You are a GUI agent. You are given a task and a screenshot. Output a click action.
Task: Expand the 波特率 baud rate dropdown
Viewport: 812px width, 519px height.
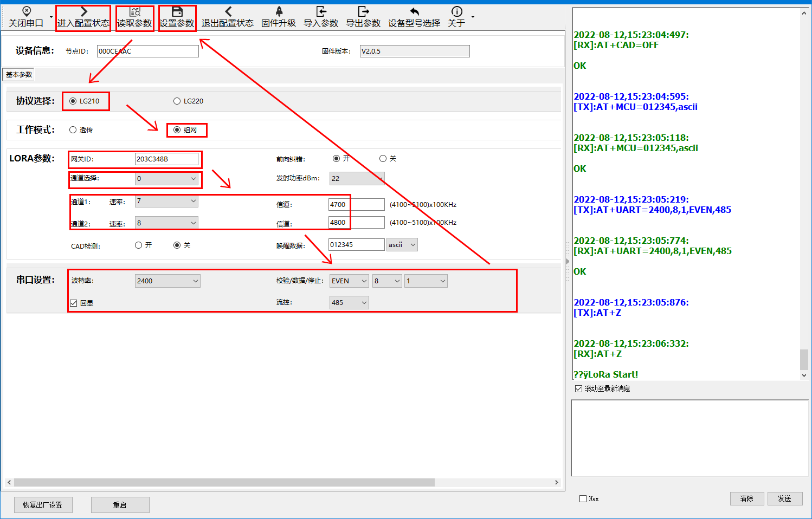coord(167,281)
